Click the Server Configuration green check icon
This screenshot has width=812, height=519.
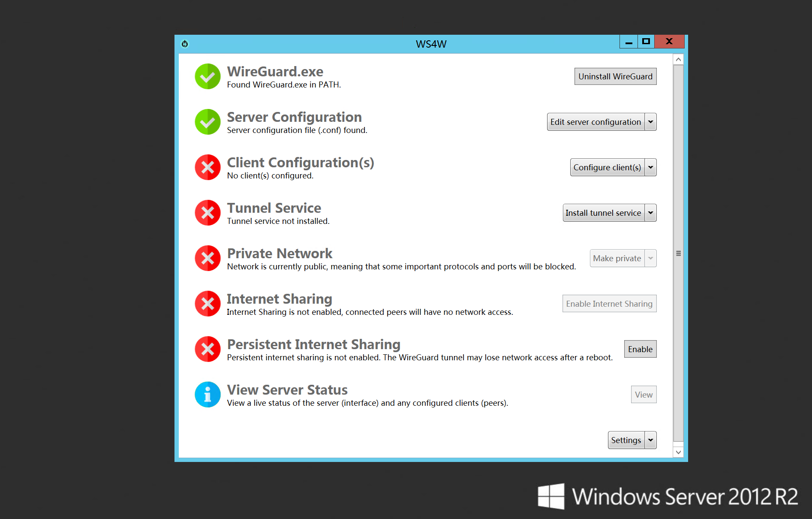208,122
